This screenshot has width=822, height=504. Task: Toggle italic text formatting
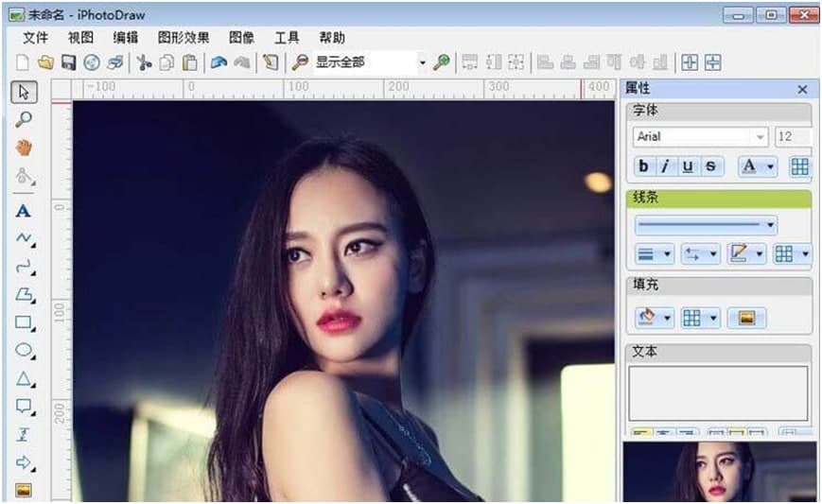[x=666, y=166]
